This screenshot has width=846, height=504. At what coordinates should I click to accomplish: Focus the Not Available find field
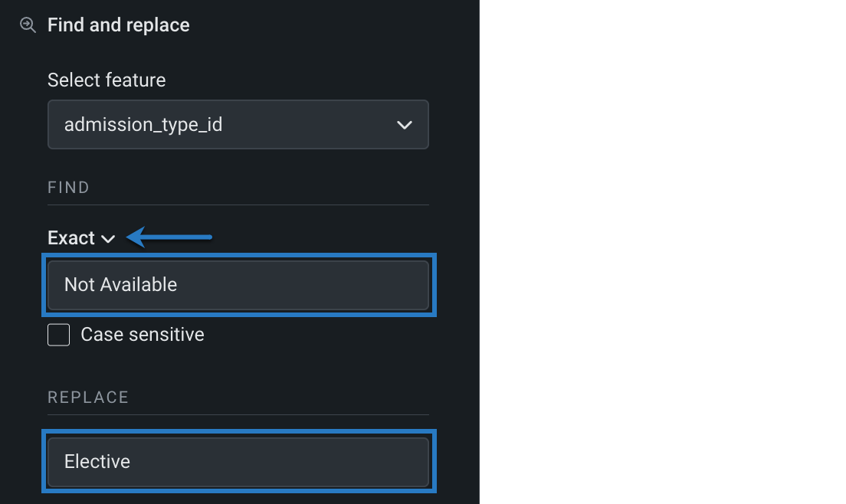238,285
